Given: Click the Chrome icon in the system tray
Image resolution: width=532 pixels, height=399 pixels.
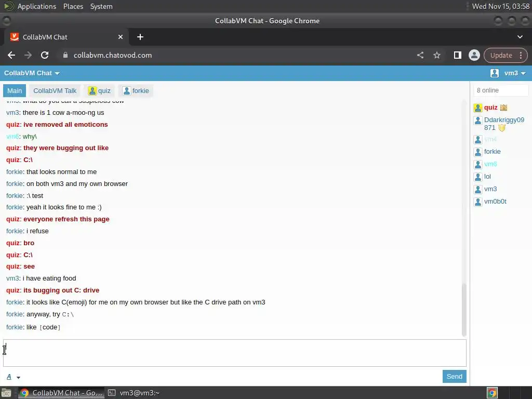Looking at the screenshot, I should point(493,393).
